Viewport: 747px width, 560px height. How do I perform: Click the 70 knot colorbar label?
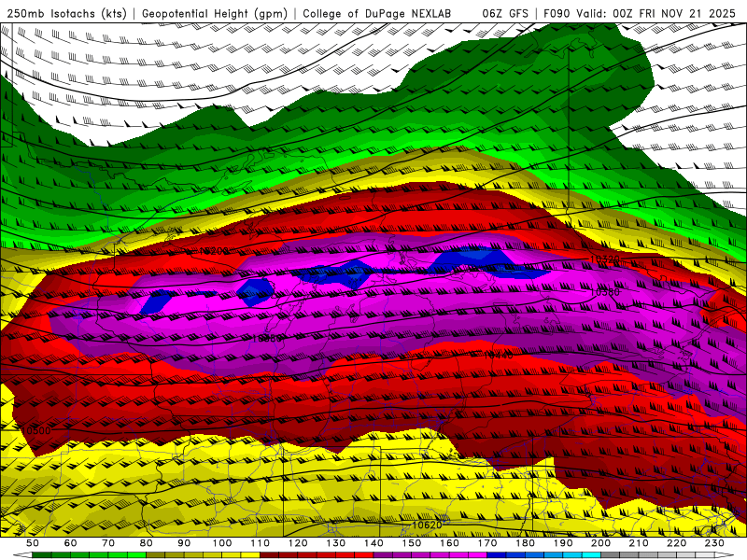[108, 543]
